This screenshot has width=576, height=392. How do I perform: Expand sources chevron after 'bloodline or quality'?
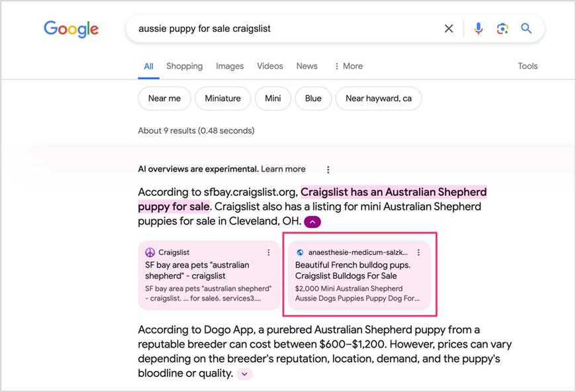pyautogui.click(x=245, y=374)
